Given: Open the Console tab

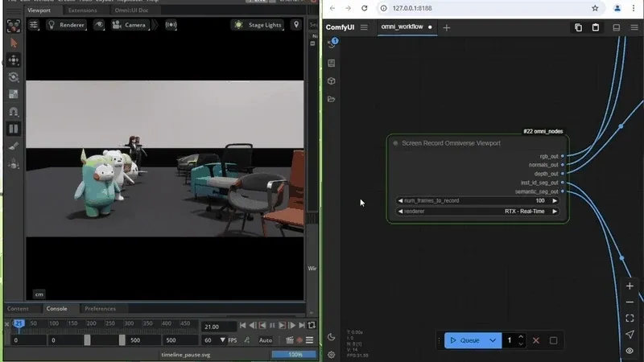Looking at the screenshot, I should (56, 309).
